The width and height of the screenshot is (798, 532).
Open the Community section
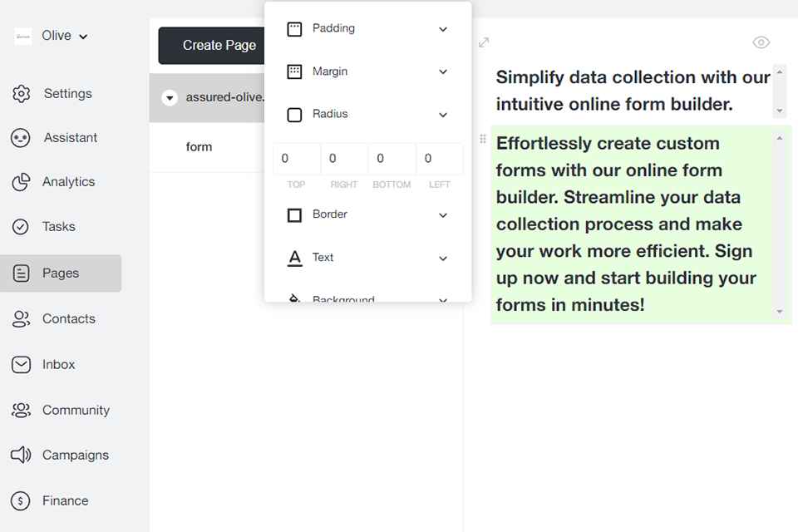coord(21,410)
